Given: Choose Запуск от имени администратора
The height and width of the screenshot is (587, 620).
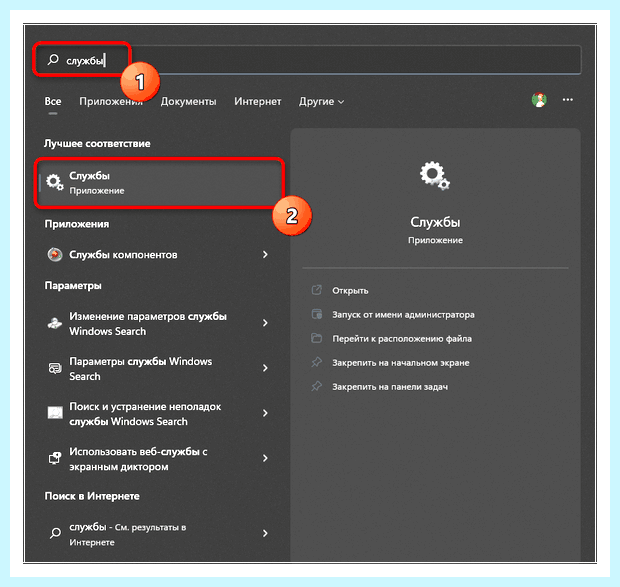Looking at the screenshot, I should click(x=403, y=315).
